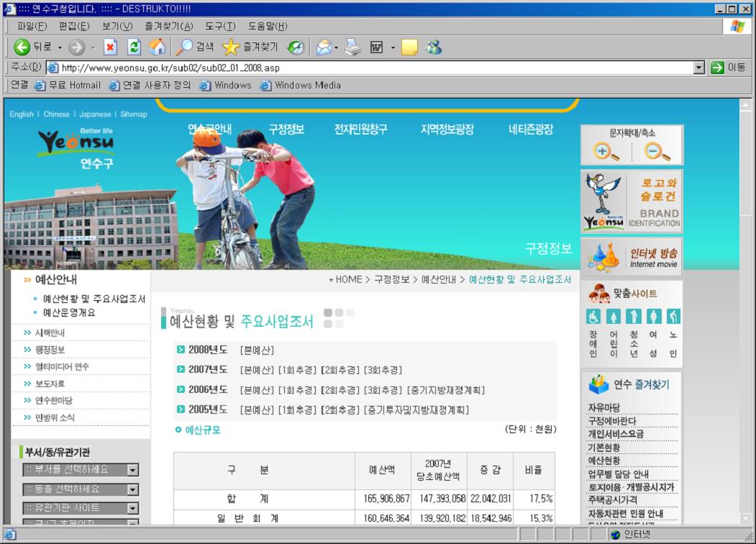Open the address bar history dropdown arrow
The width and height of the screenshot is (756, 544).
click(x=698, y=68)
